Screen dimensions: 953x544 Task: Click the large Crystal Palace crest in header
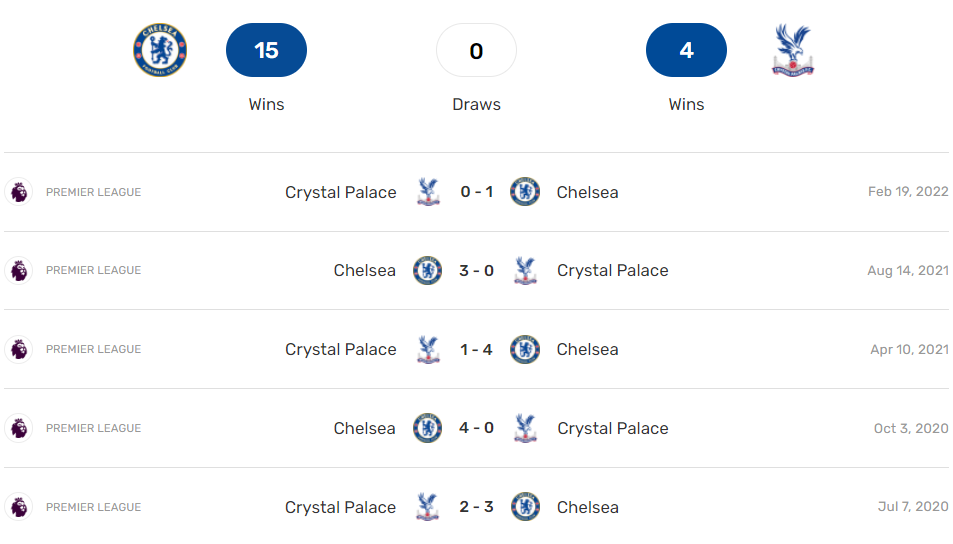tap(793, 51)
